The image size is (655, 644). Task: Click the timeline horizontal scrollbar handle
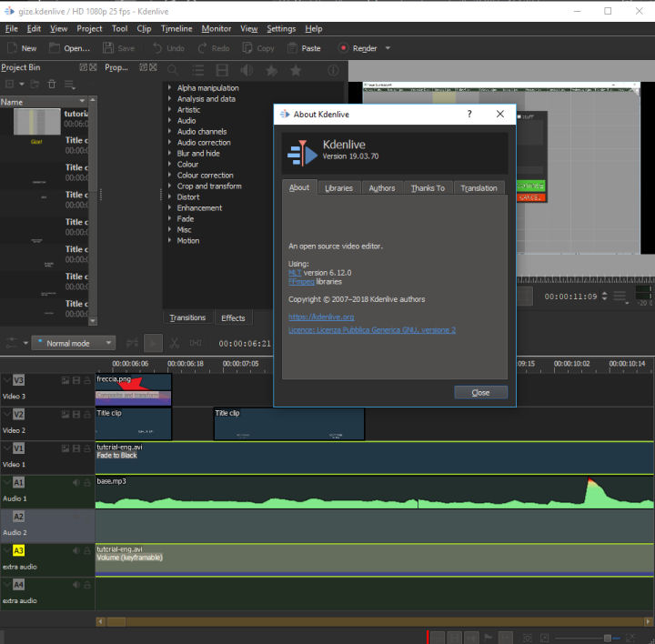click(116, 621)
